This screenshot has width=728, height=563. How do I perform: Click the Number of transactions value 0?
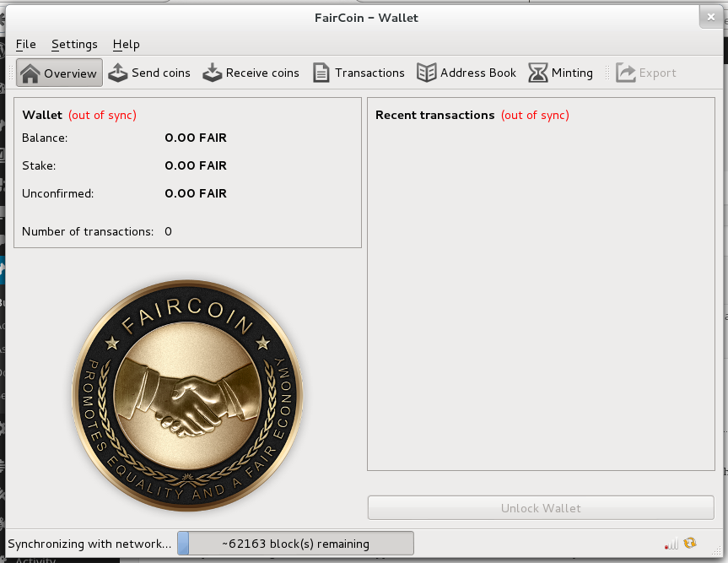tap(168, 231)
